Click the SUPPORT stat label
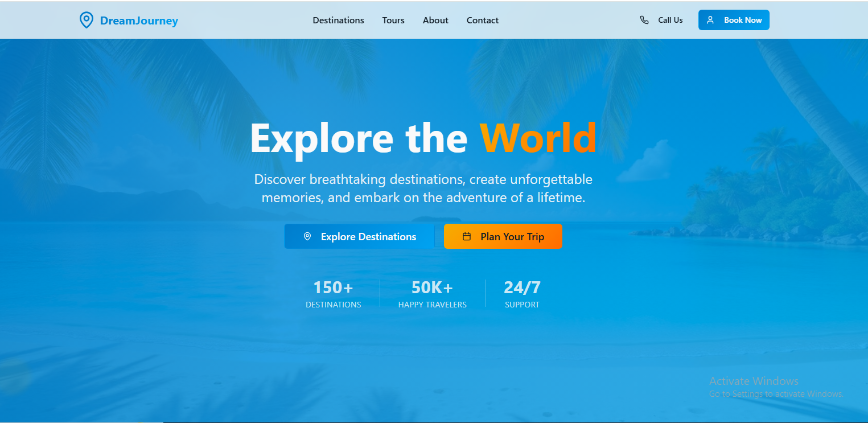Screen dimensions: 868x423 tap(522, 305)
